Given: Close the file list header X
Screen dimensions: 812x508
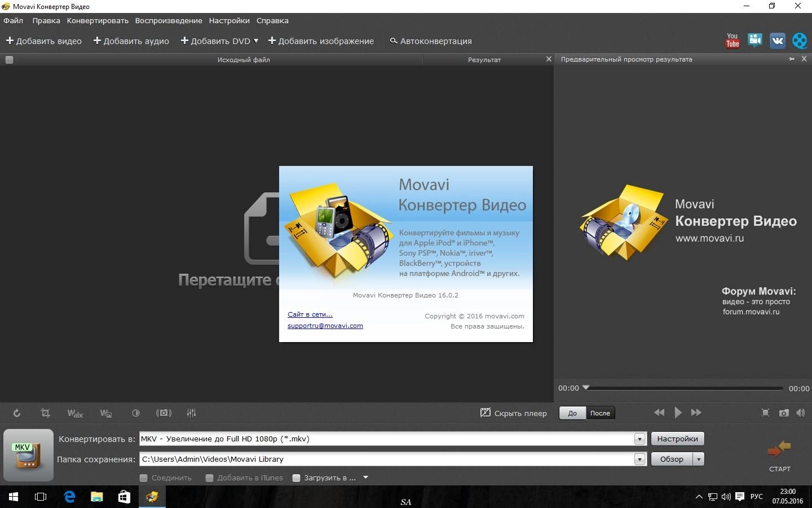Looking at the screenshot, I should click(549, 59).
